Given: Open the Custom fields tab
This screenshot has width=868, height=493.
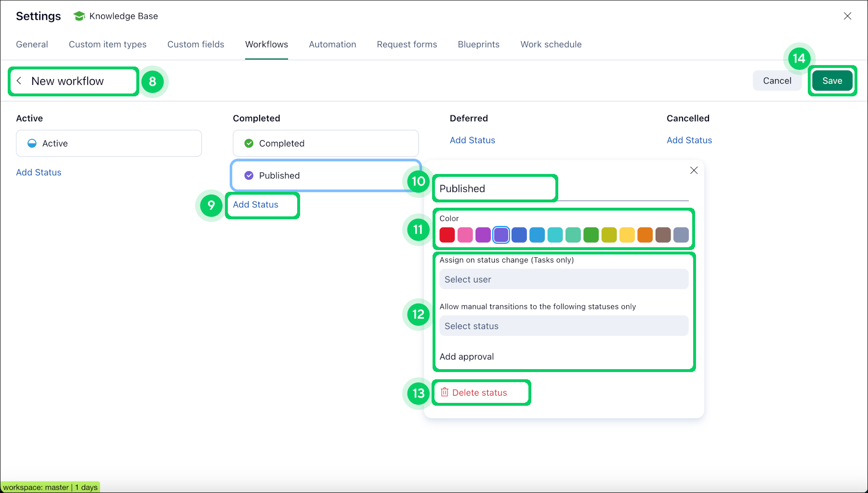Looking at the screenshot, I should [196, 44].
